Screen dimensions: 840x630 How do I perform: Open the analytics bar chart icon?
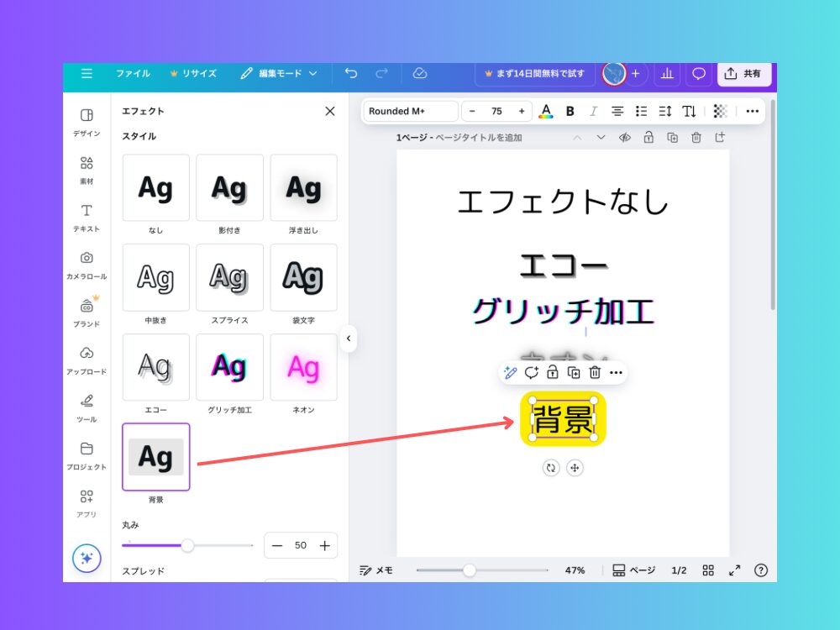[667, 74]
